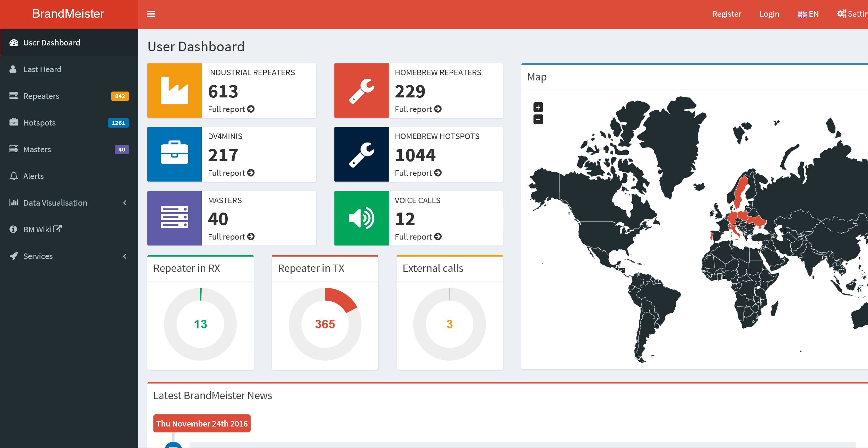This screenshot has height=448, width=868.
Task: Click the BM Wiki info icon
Action: pyautogui.click(x=13, y=229)
